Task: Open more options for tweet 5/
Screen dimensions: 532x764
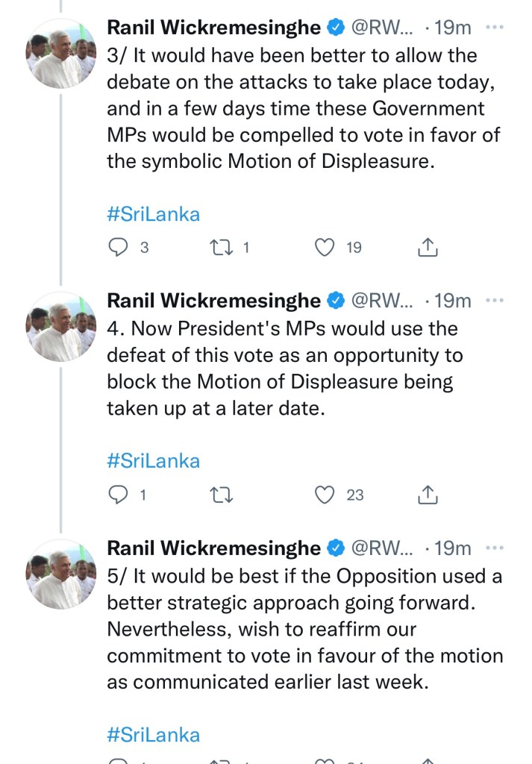Action: point(494,548)
